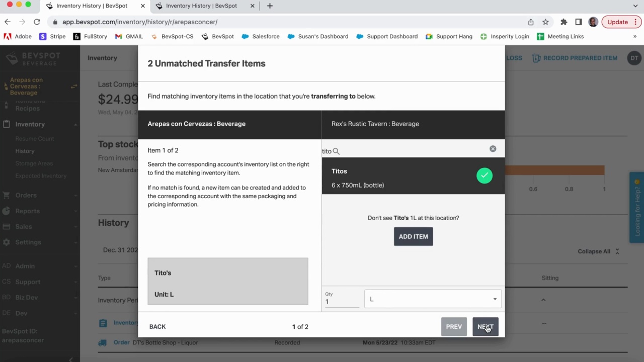This screenshot has height=362, width=644.
Task: Click the browser back arrow
Action: [x=8, y=22]
